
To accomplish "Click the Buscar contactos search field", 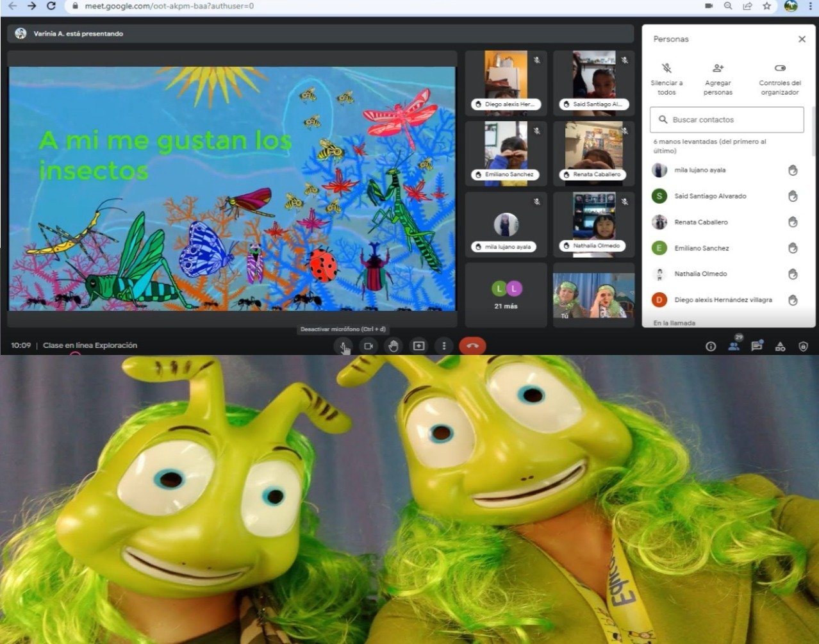I will click(727, 120).
